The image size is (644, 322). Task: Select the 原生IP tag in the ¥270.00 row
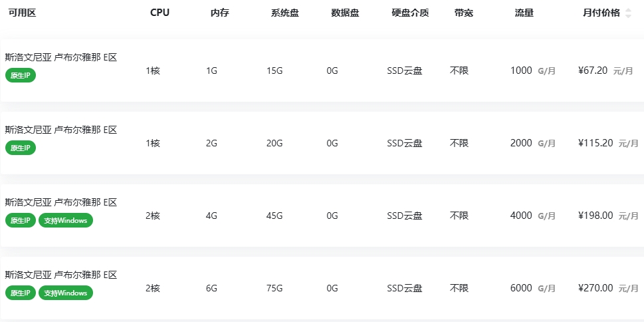tap(21, 293)
